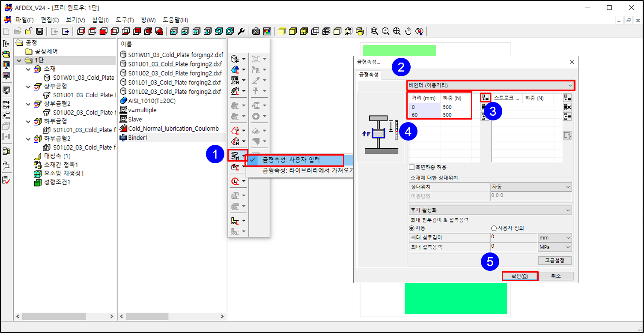Select the 금형속성 tab in dialog

tap(369, 75)
